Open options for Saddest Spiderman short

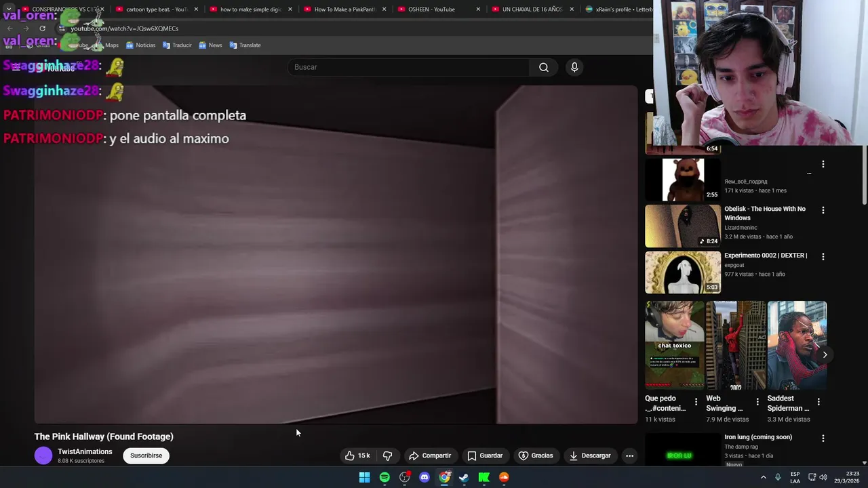(818, 402)
